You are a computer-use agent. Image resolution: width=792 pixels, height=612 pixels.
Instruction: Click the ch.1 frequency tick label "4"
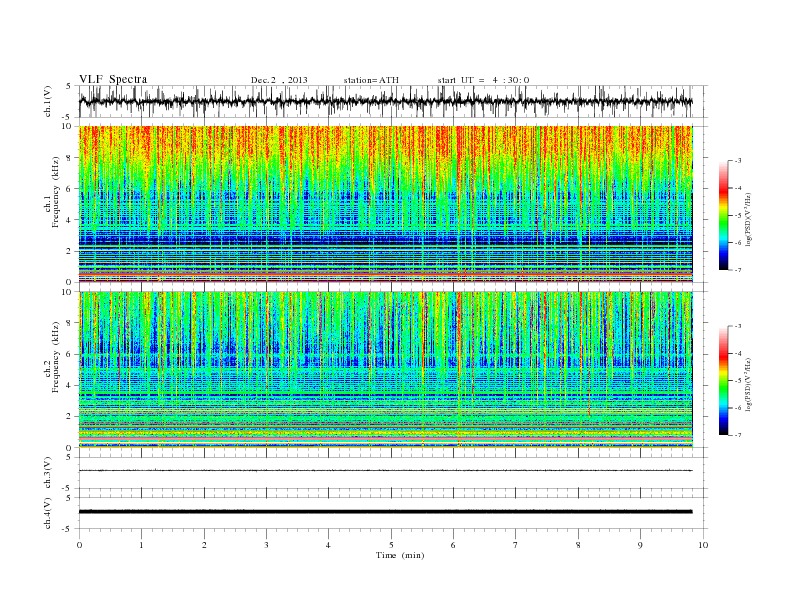(x=69, y=220)
